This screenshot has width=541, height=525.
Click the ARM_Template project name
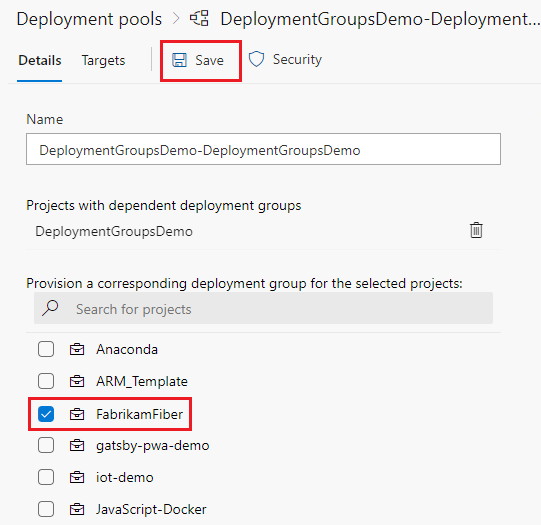click(x=142, y=381)
